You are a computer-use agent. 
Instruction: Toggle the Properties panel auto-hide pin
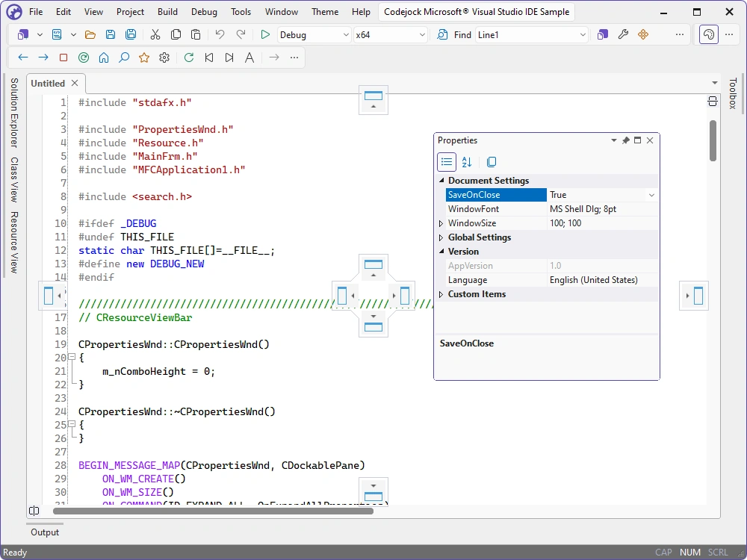click(626, 140)
